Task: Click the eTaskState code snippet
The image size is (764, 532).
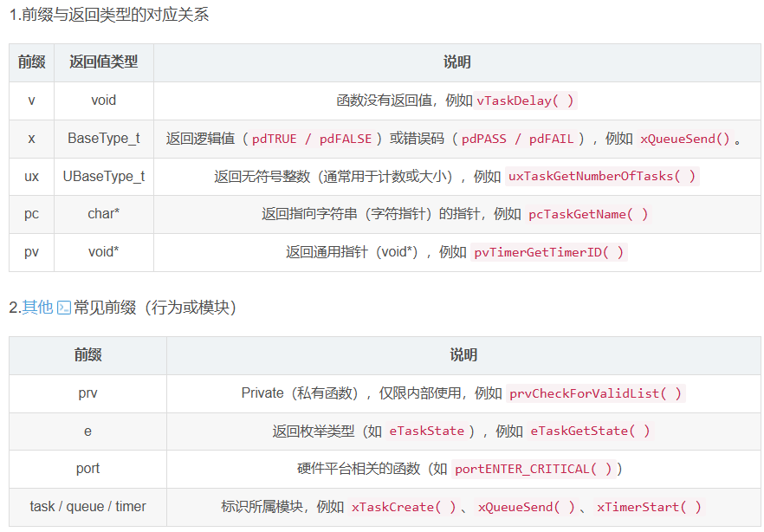Action: point(427,431)
